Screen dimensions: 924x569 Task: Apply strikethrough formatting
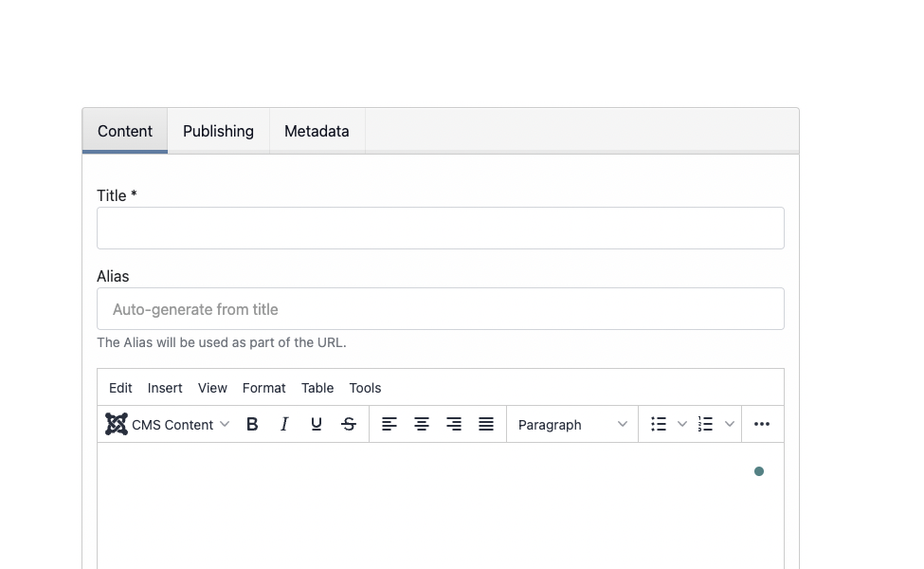pos(349,424)
